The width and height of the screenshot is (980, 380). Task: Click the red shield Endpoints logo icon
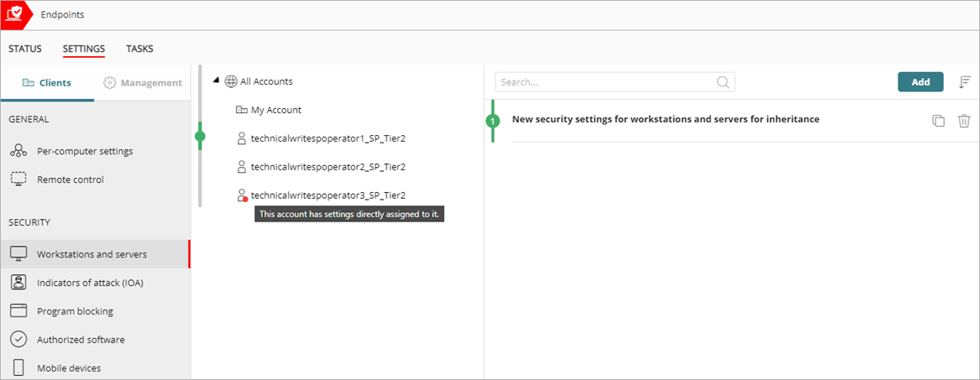(14, 14)
